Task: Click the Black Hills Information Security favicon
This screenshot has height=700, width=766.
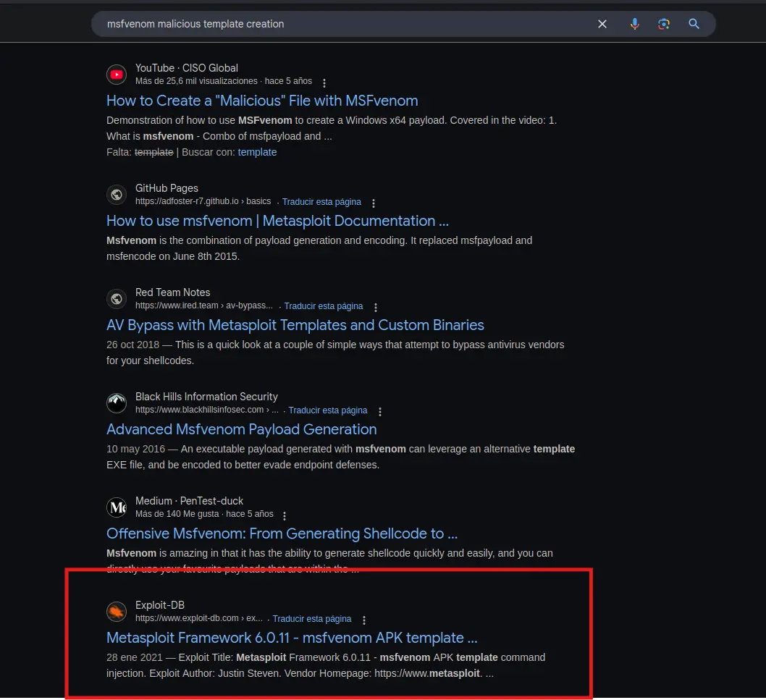Action: tap(117, 403)
